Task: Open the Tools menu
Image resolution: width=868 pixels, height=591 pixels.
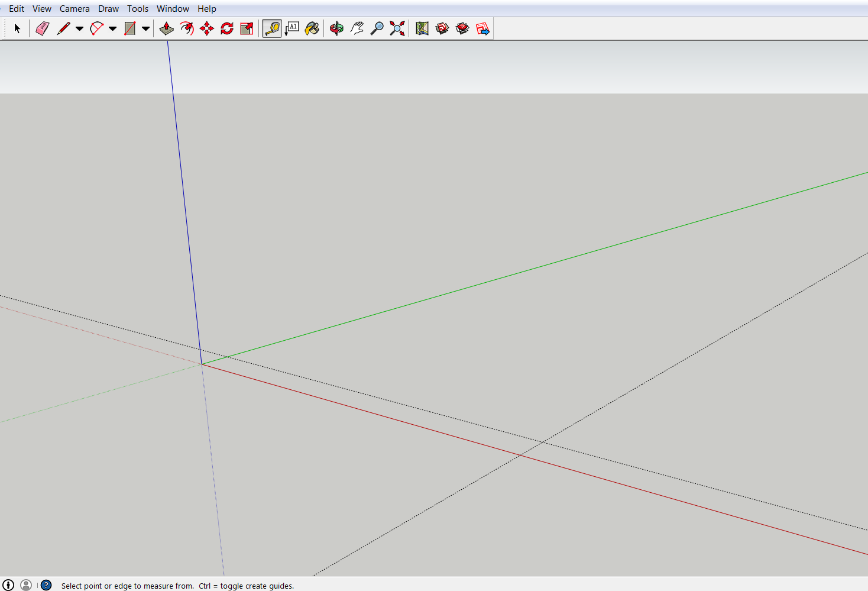Action: [x=137, y=9]
